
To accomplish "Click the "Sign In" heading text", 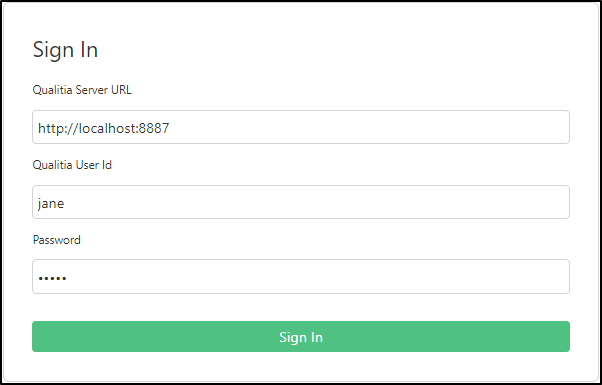I will tap(65, 50).
